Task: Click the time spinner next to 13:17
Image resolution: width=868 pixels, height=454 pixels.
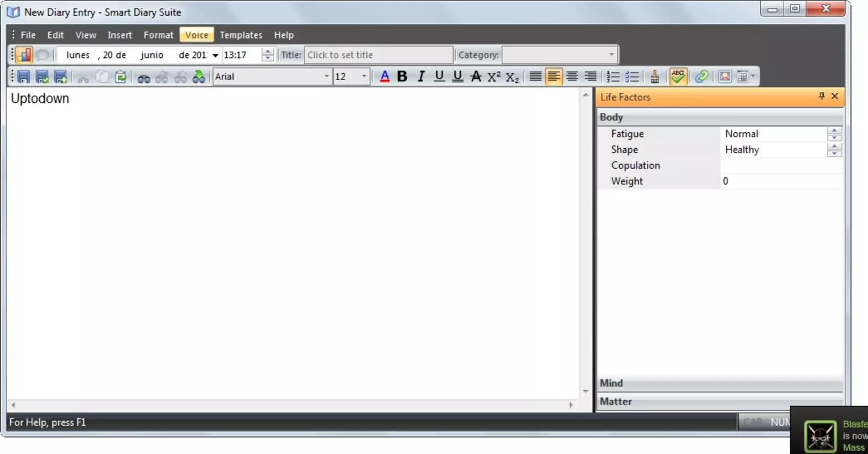Action: [x=268, y=55]
